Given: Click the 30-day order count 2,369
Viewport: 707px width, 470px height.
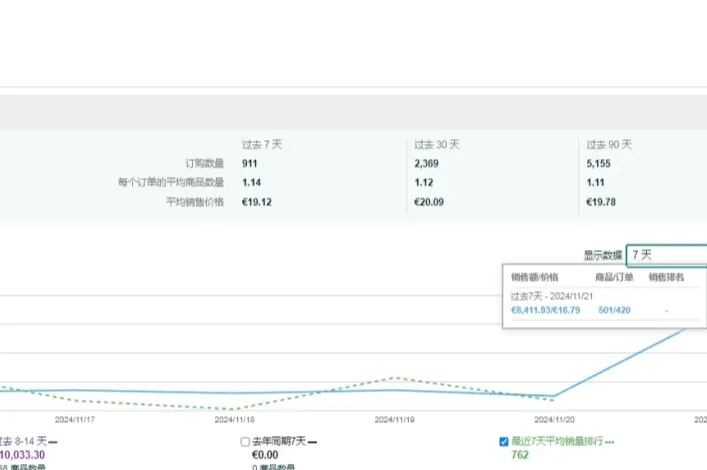Looking at the screenshot, I should (427, 164).
